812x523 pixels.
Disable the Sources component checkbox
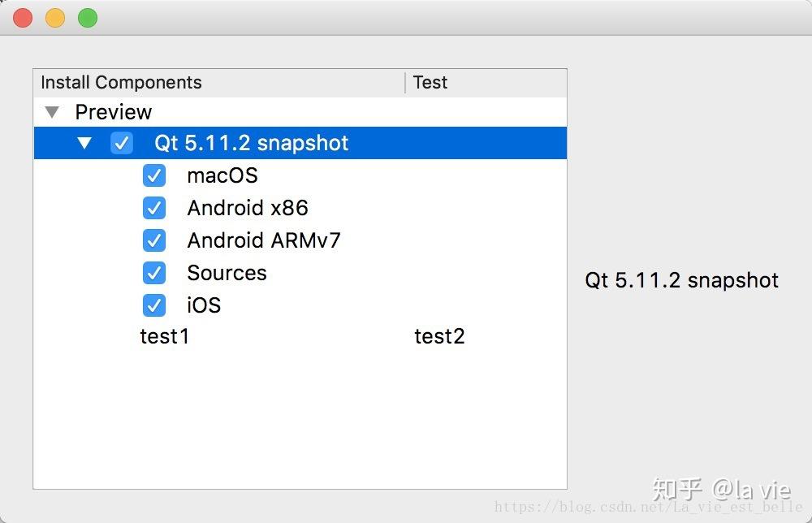tap(154, 273)
